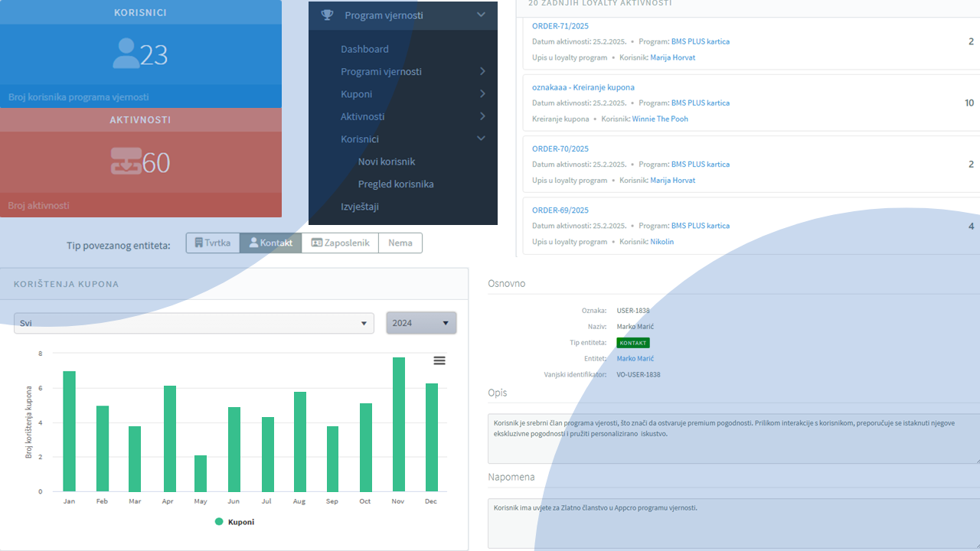Viewport: 980px width, 551px height.
Task: Open the ORDER-70/2025 activity link
Action: click(x=560, y=148)
